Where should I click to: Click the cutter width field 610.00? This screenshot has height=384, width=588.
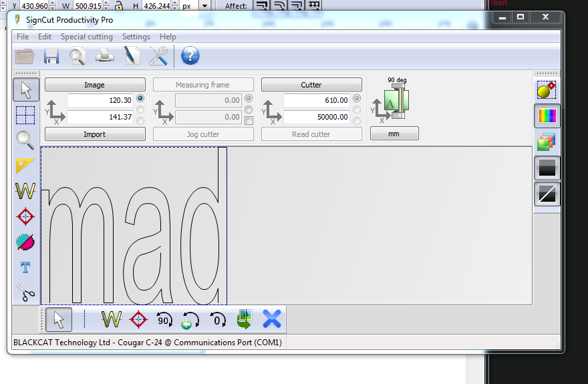coord(316,100)
